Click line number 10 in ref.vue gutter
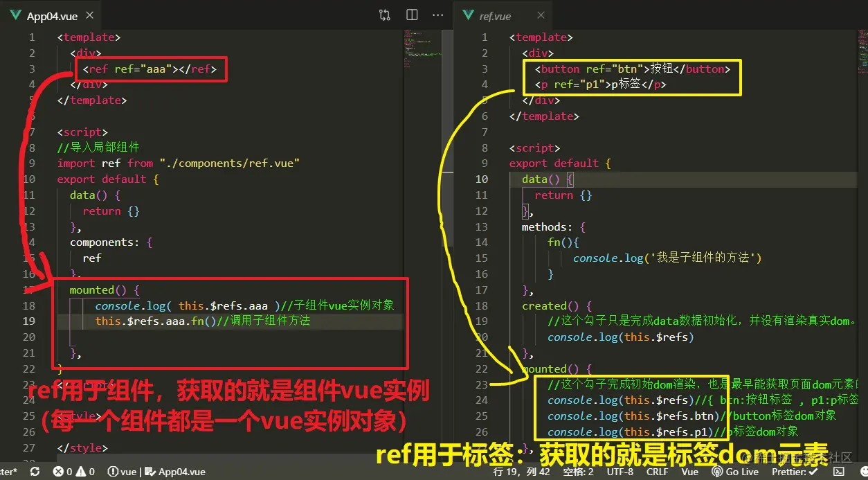868x480 pixels. pos(482,179)
